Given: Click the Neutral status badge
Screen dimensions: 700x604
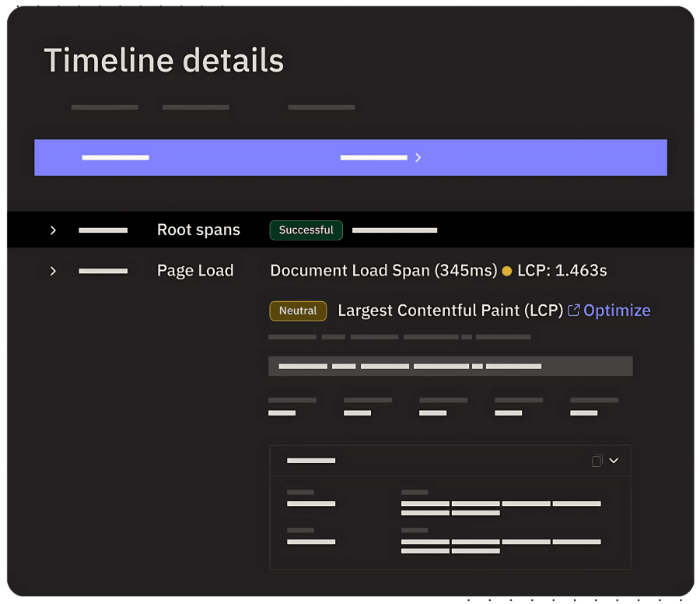Looking at the screenshot, I should 298,311.
